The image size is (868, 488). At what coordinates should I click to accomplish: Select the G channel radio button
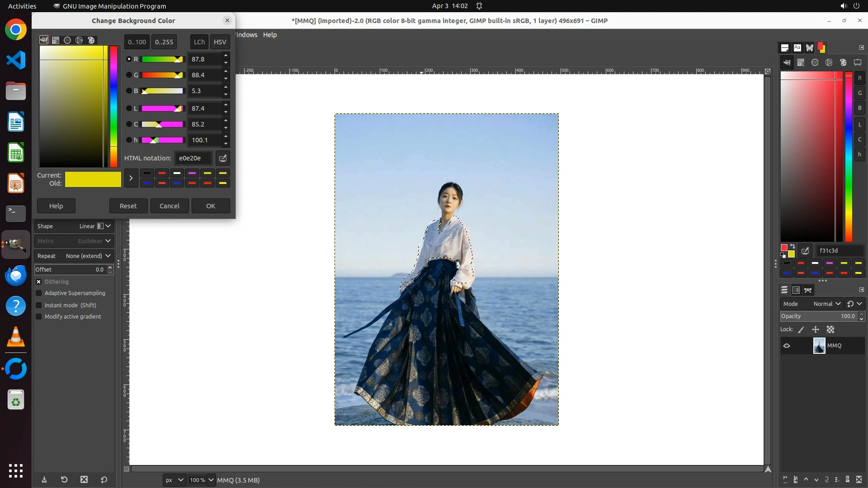click(129, 75)
